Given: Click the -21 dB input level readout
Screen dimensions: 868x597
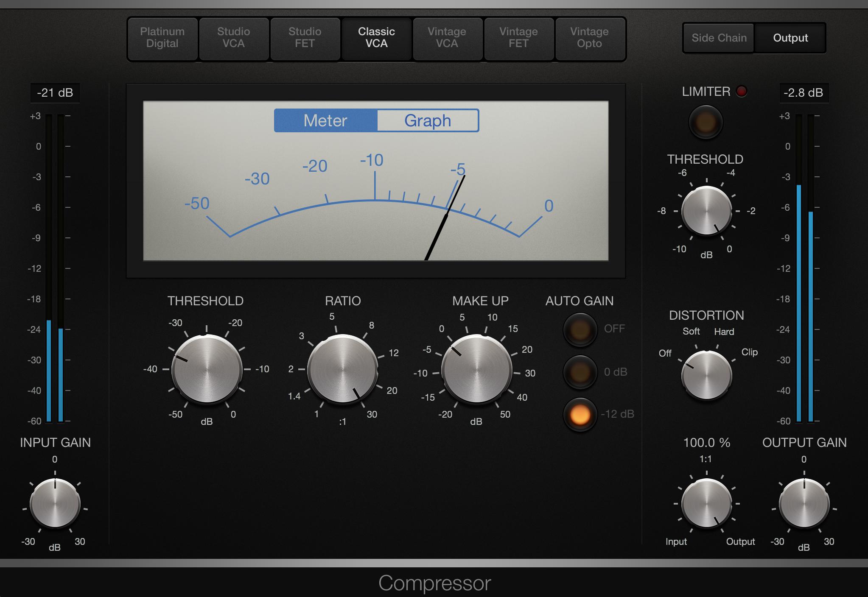Looking at the screenshot, I should click(x=55, y=93).
